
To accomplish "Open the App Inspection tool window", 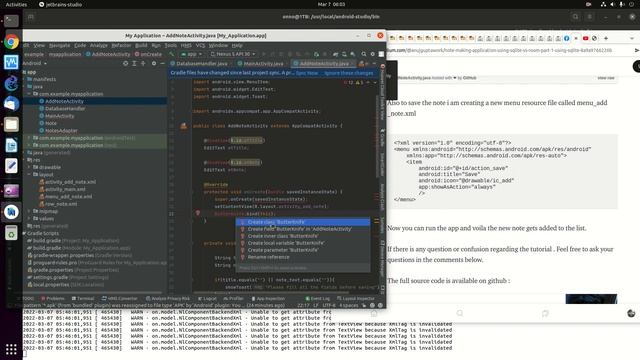I will point(268,299).
